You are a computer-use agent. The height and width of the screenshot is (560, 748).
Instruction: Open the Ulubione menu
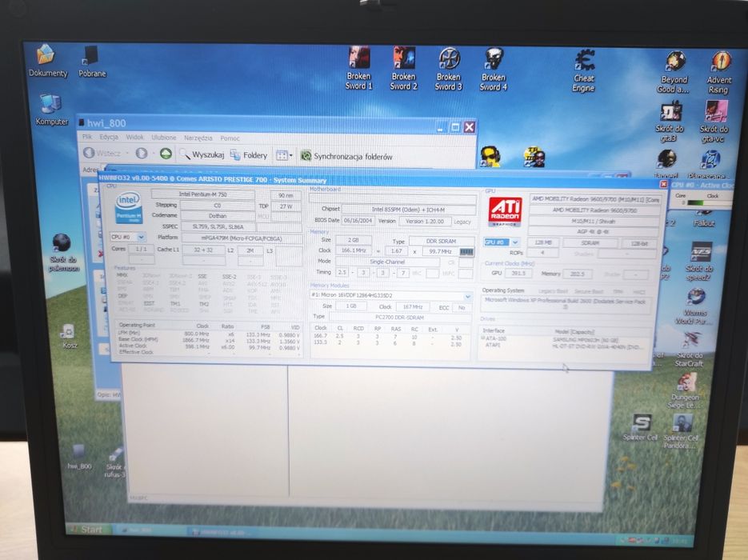pos(164,138)
